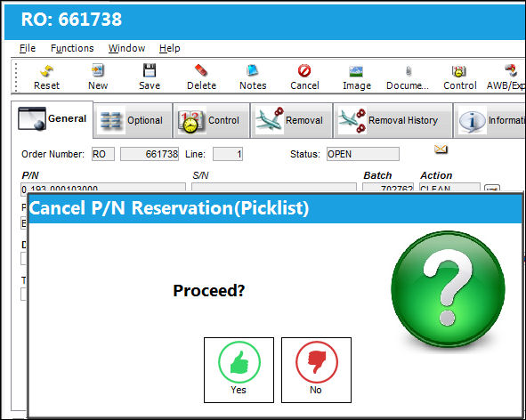
Task: Open the AWB/Exp toolbar icon
Action: (x=506, y=77)
